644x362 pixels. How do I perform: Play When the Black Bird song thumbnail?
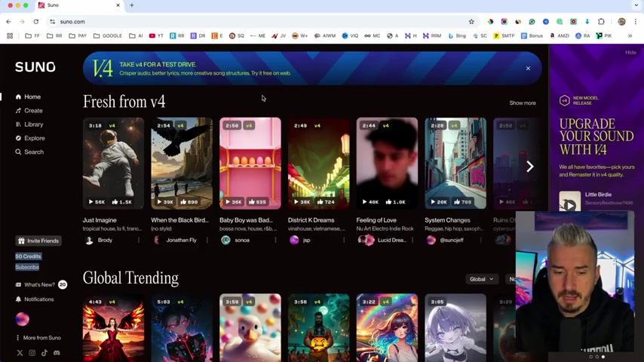click(x=182, y=163)
